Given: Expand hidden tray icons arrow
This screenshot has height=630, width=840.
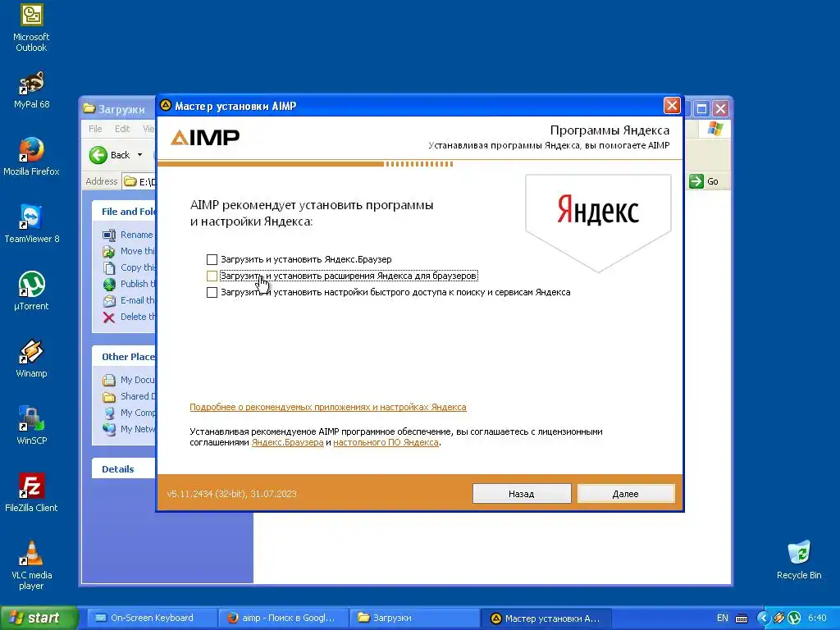Looking at the screenshot, I should click(x=763, y=619).
